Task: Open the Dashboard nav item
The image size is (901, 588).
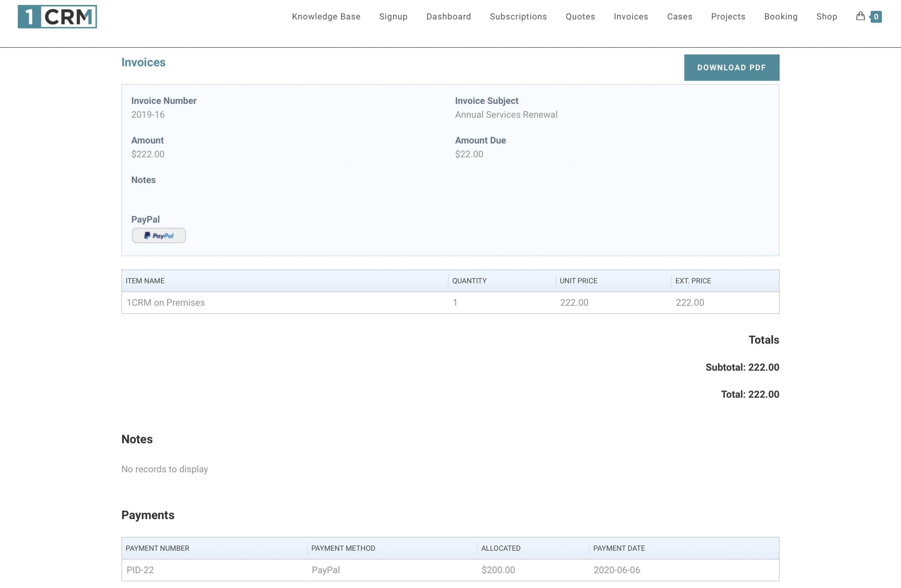Action: pos(449,17)
